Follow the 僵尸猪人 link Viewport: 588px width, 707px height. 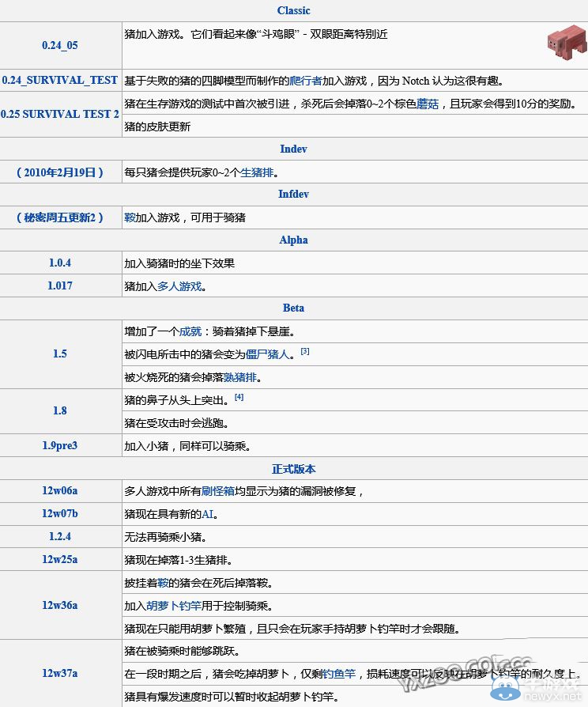pyautogui.click(x=267, y=354)
